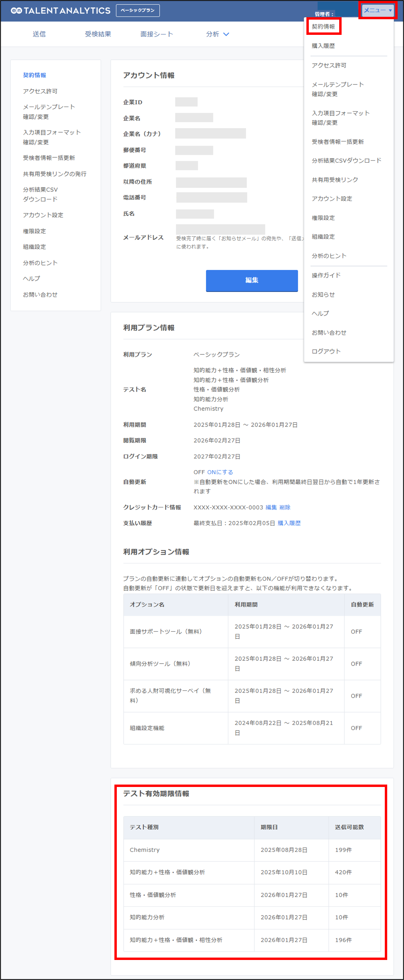Open 組織設定 in left sidebar
The width and height of the screenshot is (404, 980).
[x=34, y=247]
